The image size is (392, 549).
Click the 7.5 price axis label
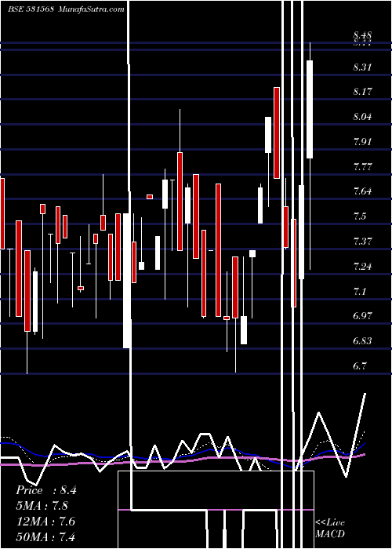click(x=360, y=216)
